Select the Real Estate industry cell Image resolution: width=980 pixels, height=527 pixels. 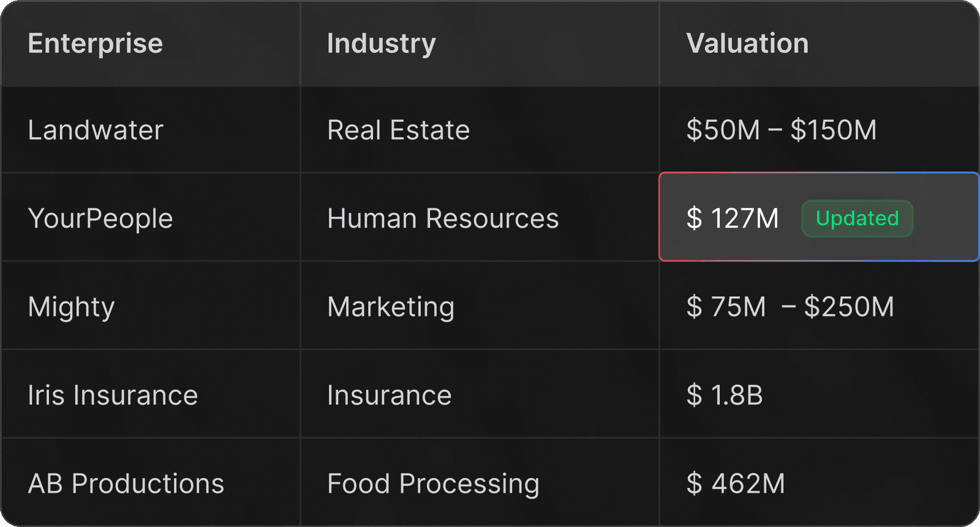point(398,130)
